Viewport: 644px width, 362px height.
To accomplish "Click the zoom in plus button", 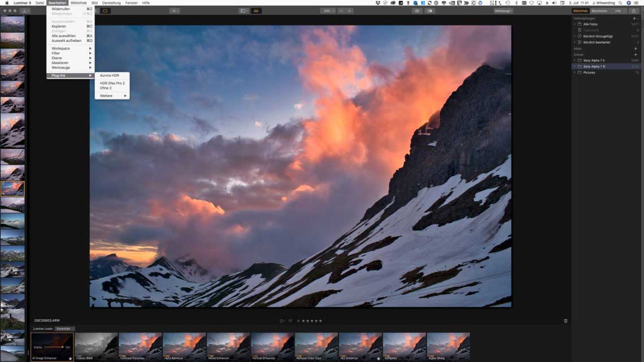I will coord(350,11).
